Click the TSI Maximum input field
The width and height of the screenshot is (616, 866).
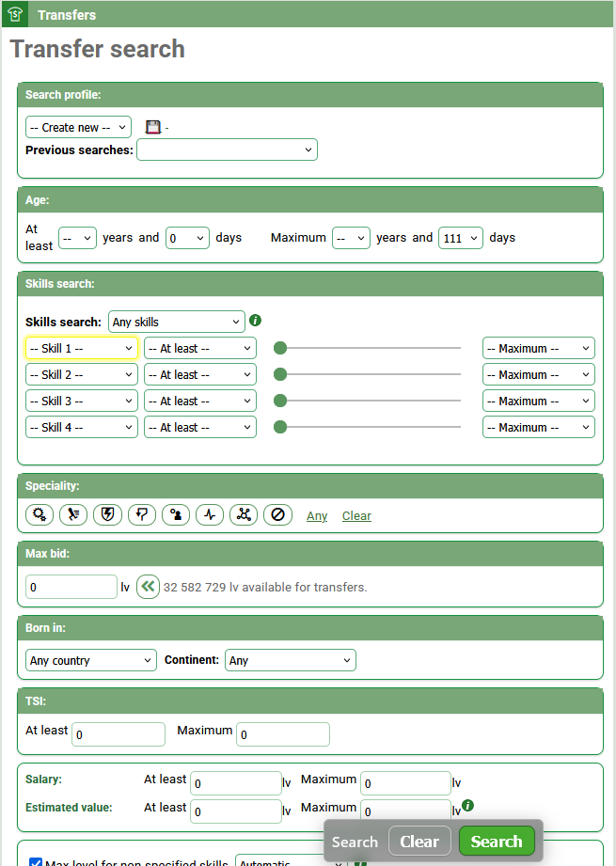click(283, 734)
